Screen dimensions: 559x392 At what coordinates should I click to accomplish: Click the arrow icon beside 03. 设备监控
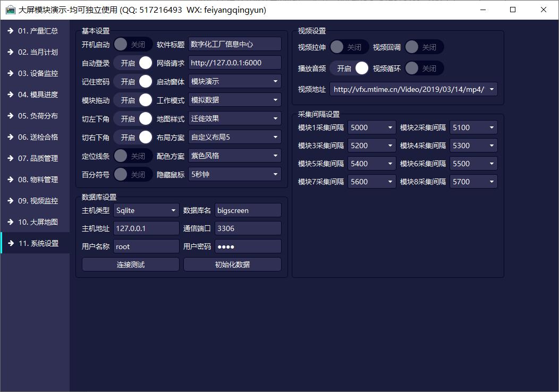(10, 73)
